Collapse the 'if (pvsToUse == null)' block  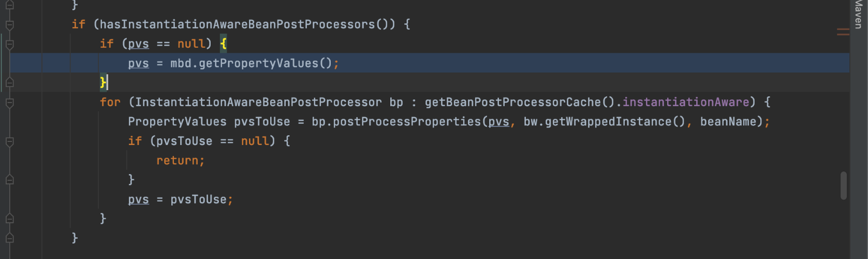(x=9, y=141)
